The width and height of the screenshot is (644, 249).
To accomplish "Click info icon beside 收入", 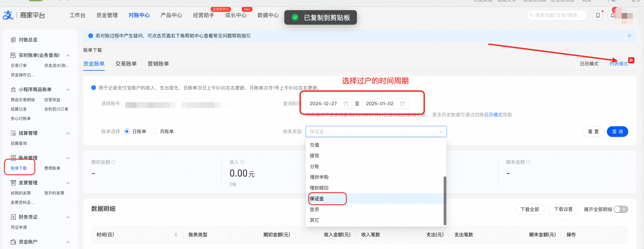I will coord(242,162).
